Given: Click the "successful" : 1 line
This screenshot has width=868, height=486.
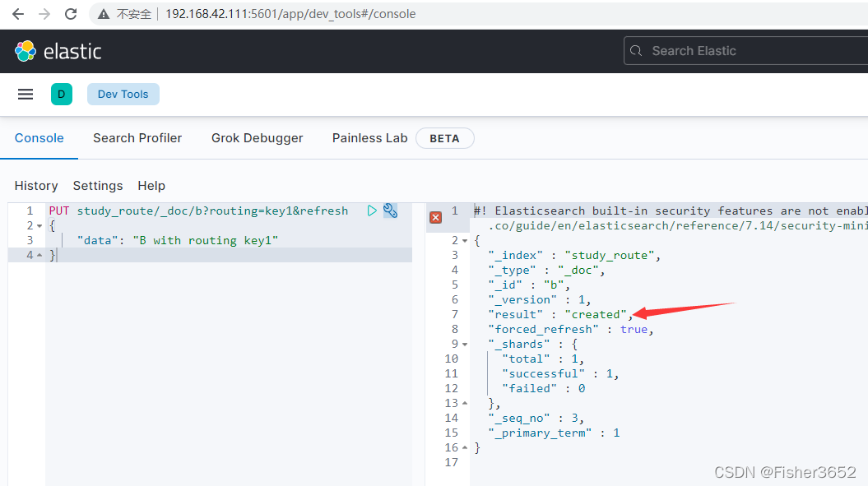Looking at the screenshot, I should [560, 373].
